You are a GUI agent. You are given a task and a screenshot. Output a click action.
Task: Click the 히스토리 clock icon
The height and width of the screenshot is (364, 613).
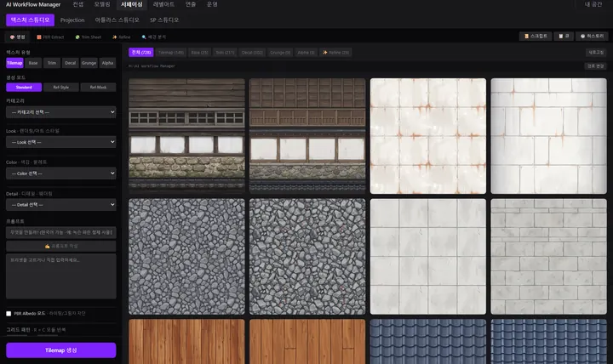pos(582,36)
